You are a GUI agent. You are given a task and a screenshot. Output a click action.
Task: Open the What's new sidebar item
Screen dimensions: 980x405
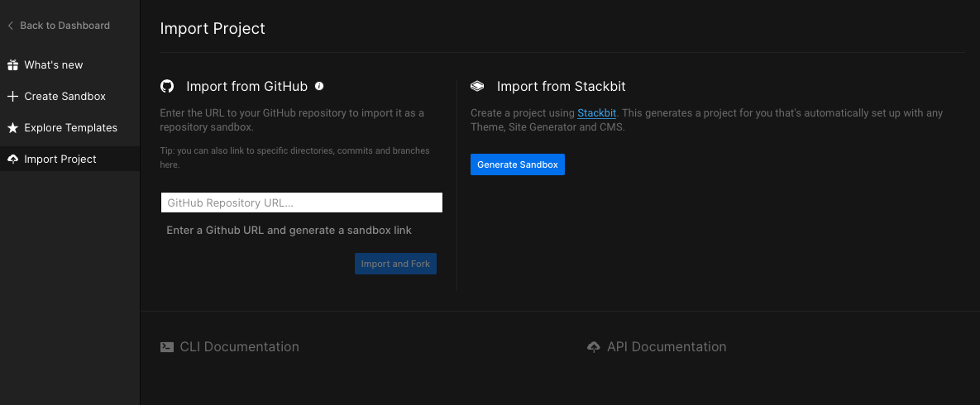tap(54, 65)
